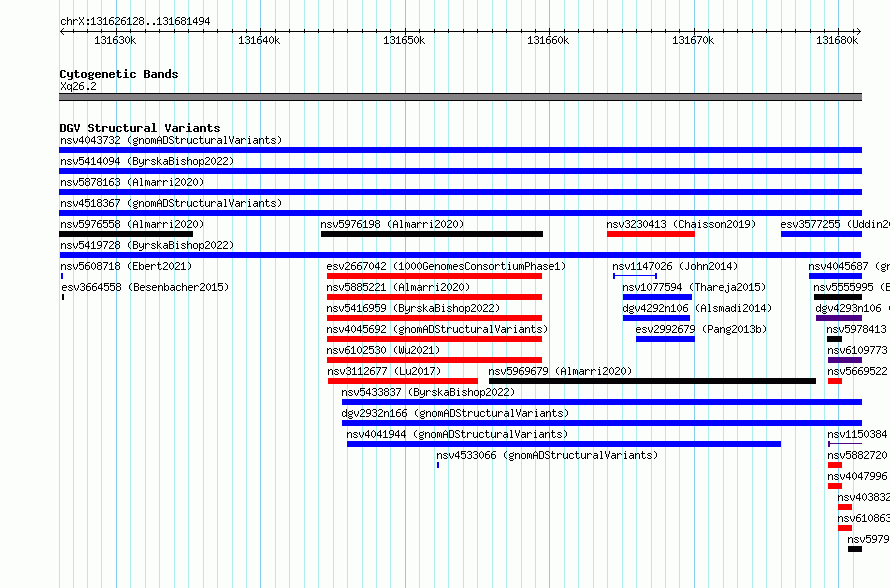Screen dimensions: 890x588
Task: Click the 131680k ruler tick label
Action: [x=837, y=40]
